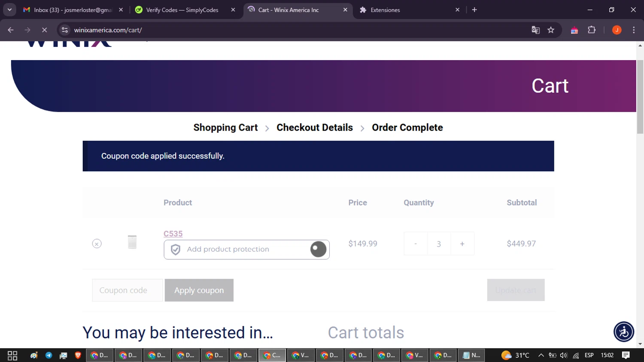Close the Extensiones tab
This screenshot has height=362, width=644.
457,10
